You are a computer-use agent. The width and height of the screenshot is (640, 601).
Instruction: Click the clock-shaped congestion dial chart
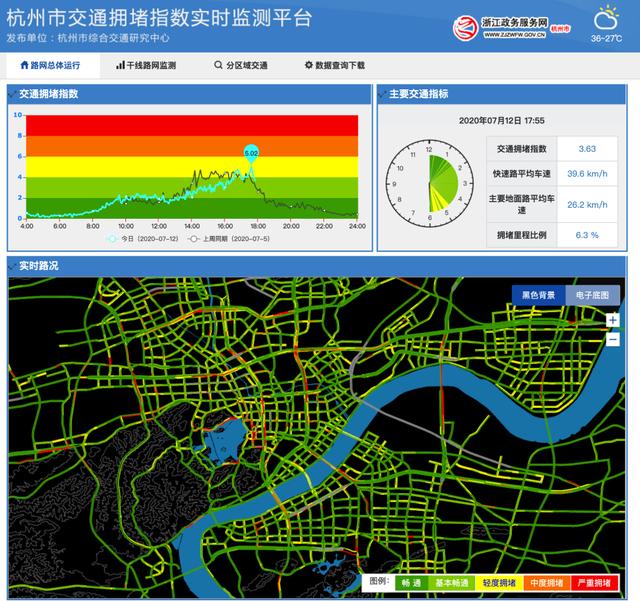[x=429, y=182]
